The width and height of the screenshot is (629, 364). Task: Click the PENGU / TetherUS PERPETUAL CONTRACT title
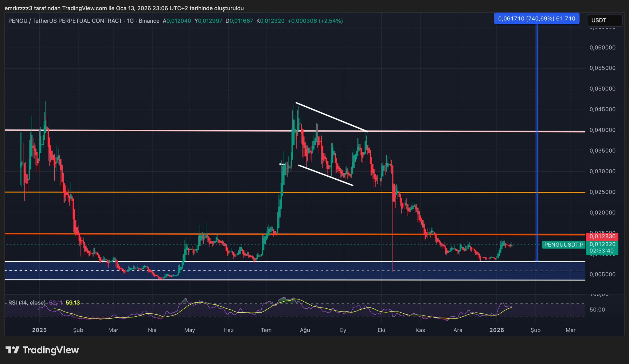click(x=65, y=21)
